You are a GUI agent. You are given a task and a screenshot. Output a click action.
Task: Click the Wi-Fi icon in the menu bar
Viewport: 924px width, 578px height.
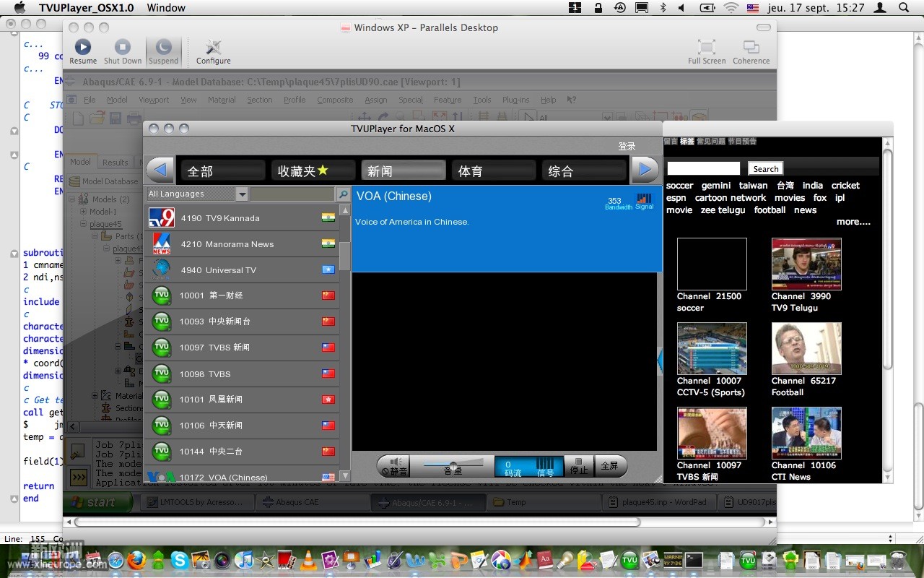pyautogui.click(x=731, y=7)
